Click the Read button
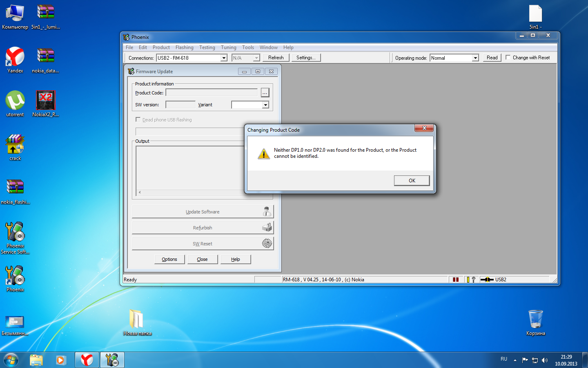Viewport: 588px width, 368px height. [x=492, y=58]
